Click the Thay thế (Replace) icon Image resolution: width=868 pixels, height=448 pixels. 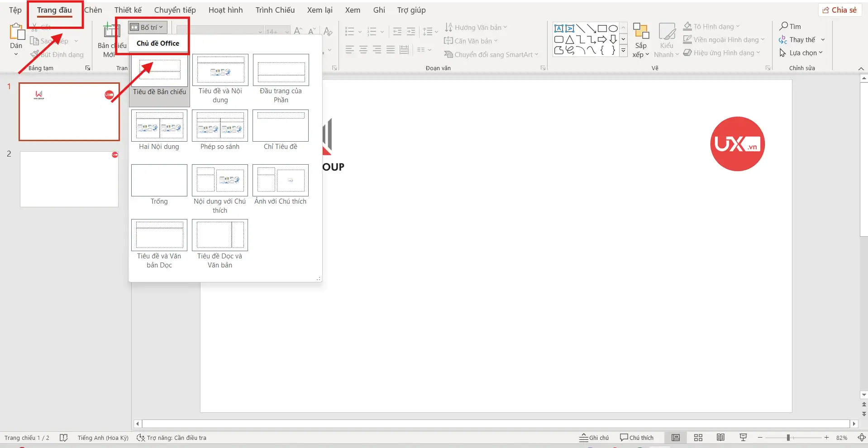click(x=783, y=39)
